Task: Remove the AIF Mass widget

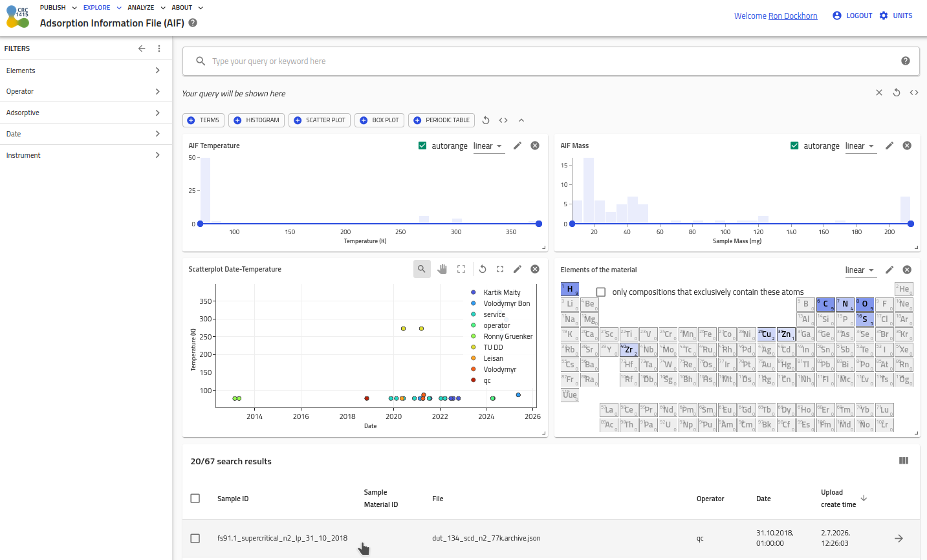Action: 907,145
